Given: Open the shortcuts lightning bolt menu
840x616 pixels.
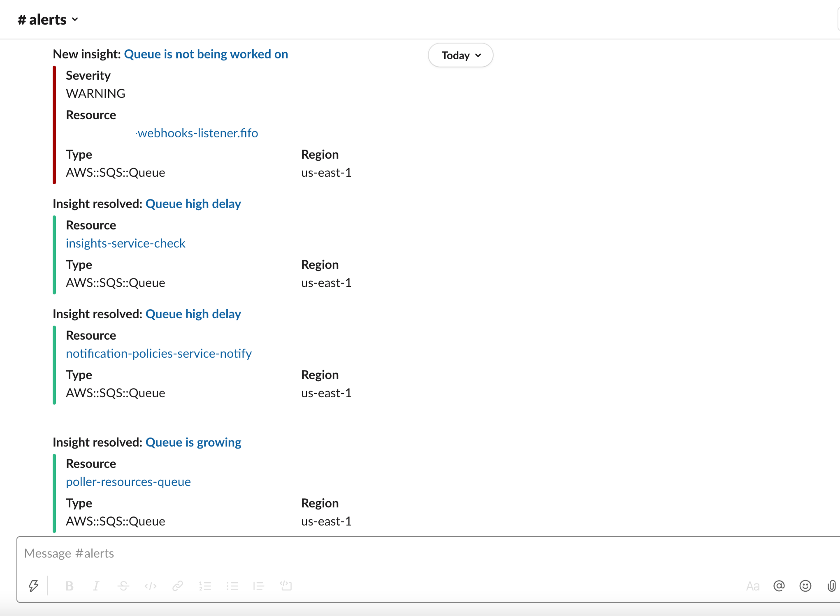Looking at the screenshot, I should coord(34,586).
